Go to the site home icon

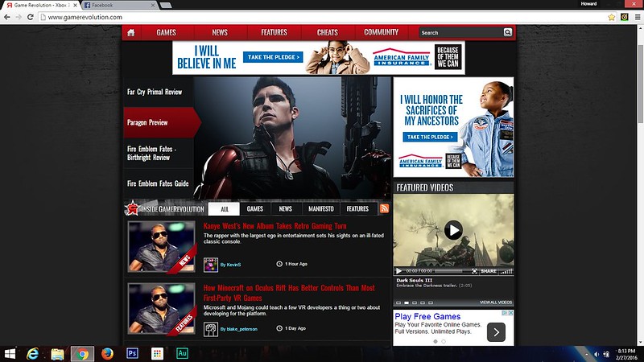[131, 32]
